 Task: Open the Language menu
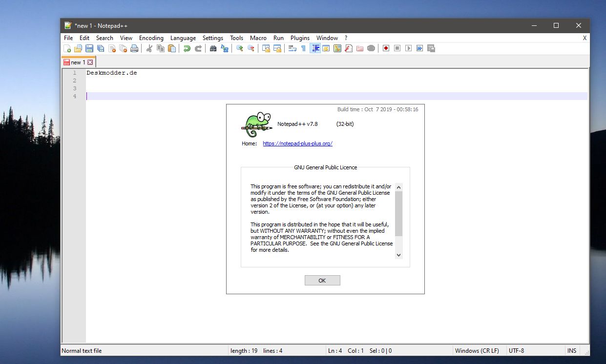[x=183, y=38]
